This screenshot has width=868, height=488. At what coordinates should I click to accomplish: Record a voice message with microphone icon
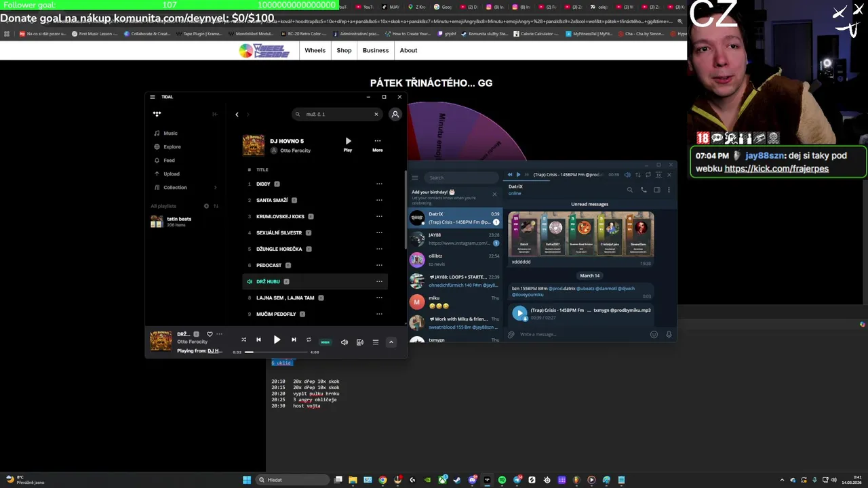(669, 334)
